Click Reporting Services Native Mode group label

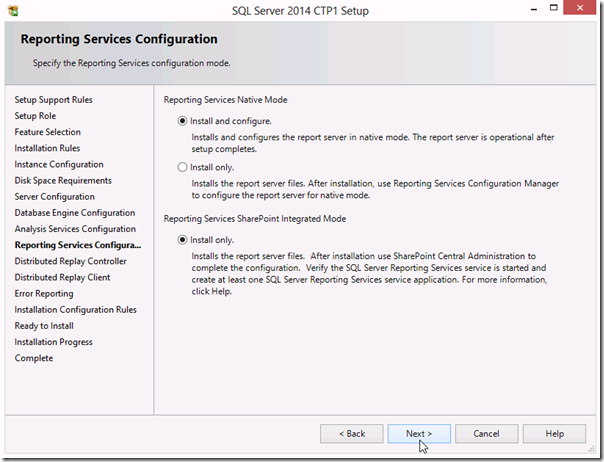coord(225,100)
